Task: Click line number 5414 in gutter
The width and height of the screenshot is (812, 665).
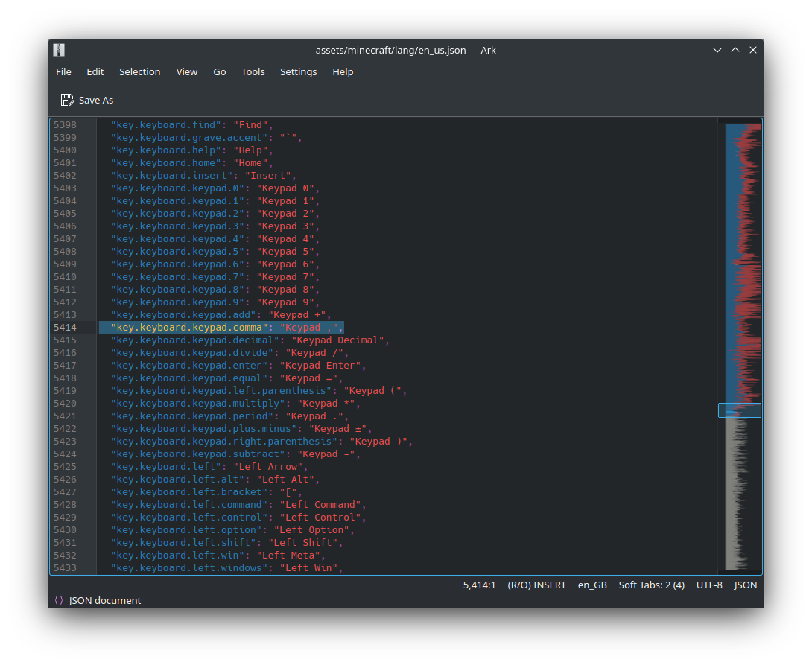Action: [x=65, y=327]
